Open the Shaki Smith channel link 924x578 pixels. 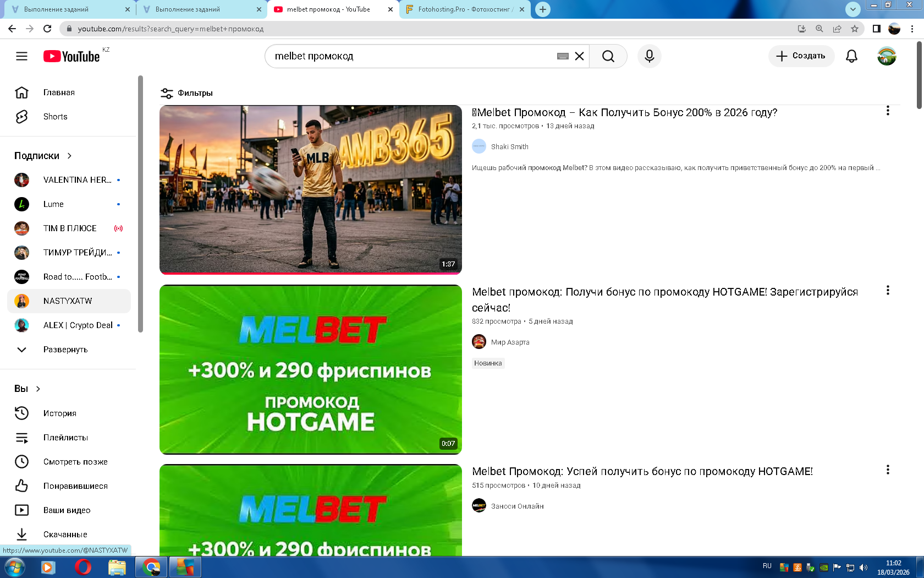pyautogui.click(x=509, y=147)
